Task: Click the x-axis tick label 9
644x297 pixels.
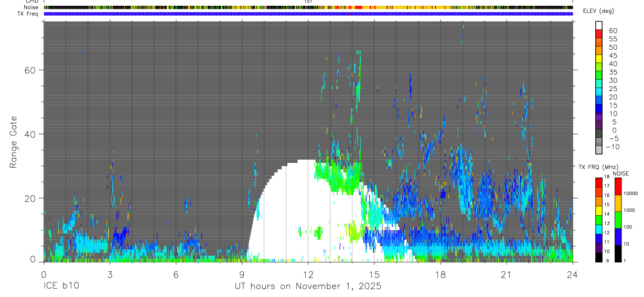Action: click(242, 274)
